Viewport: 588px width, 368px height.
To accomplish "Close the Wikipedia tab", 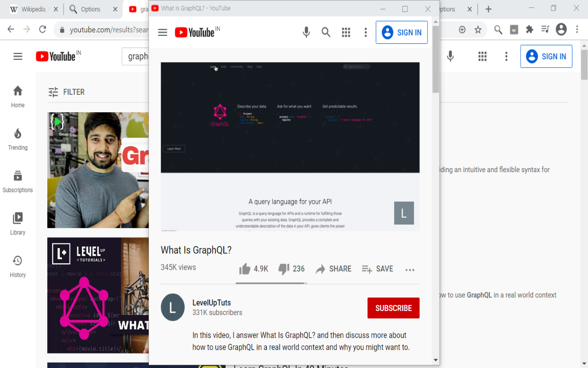I will point(56,9).
